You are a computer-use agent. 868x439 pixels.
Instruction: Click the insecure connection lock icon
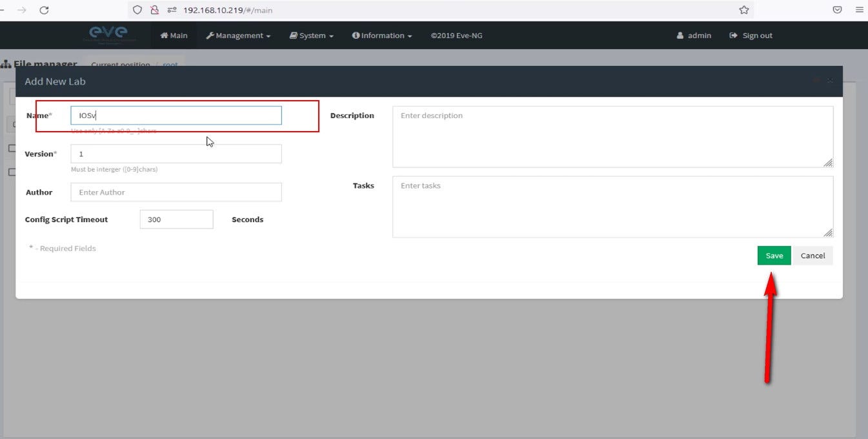[x=154, y=10]
